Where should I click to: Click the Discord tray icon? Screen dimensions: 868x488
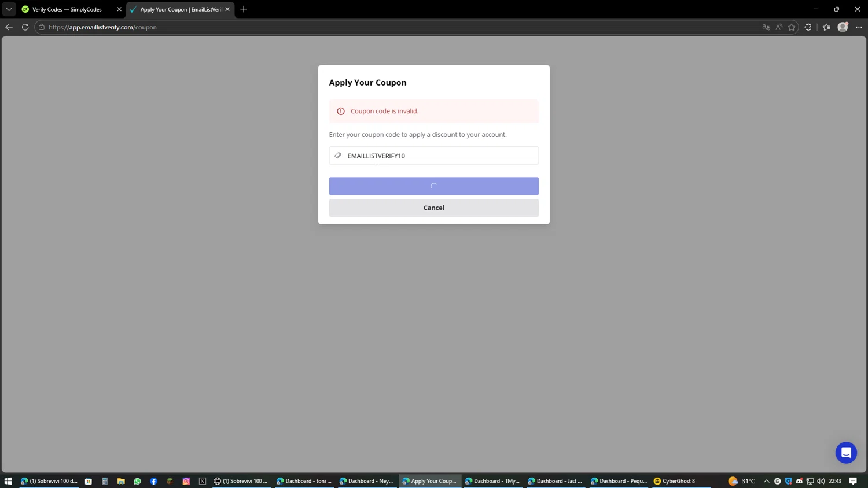click(799, 481)
